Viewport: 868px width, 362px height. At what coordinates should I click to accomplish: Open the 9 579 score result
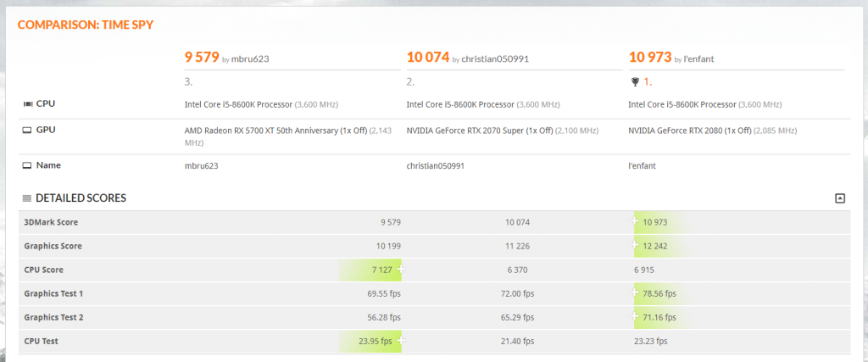coord(202,57)
